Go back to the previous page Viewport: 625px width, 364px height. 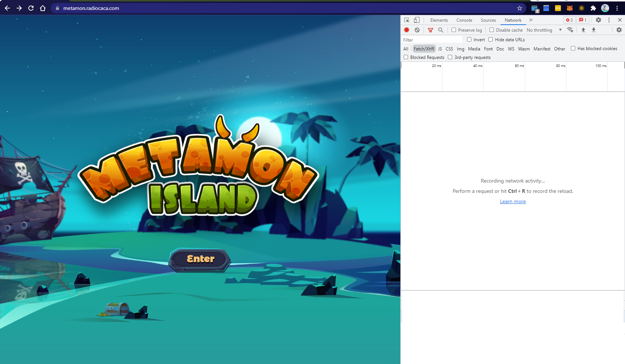coord(7,8)
